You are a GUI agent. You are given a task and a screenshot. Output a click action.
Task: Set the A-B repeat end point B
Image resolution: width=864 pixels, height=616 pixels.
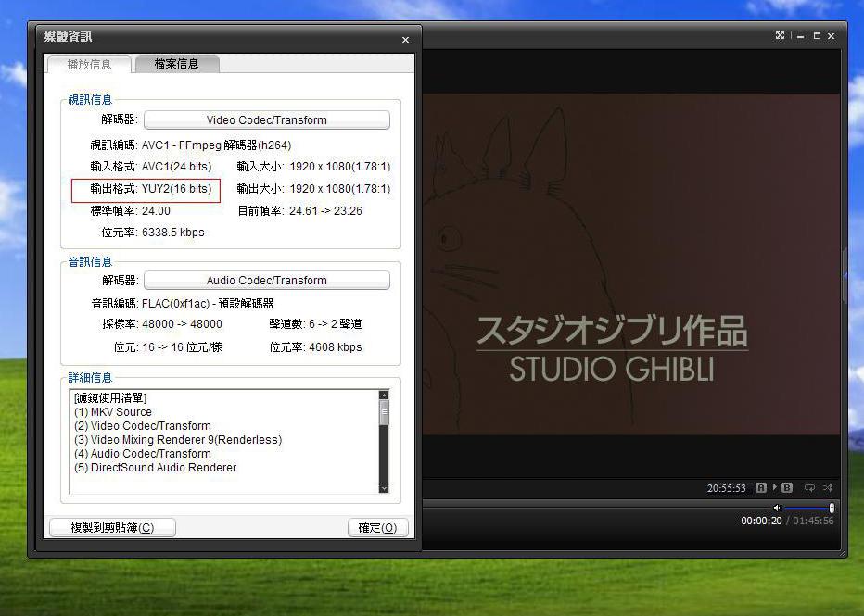787,487
